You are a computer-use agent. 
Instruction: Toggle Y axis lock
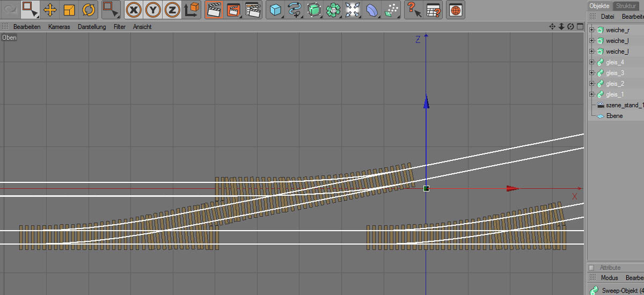coord(153,10)
